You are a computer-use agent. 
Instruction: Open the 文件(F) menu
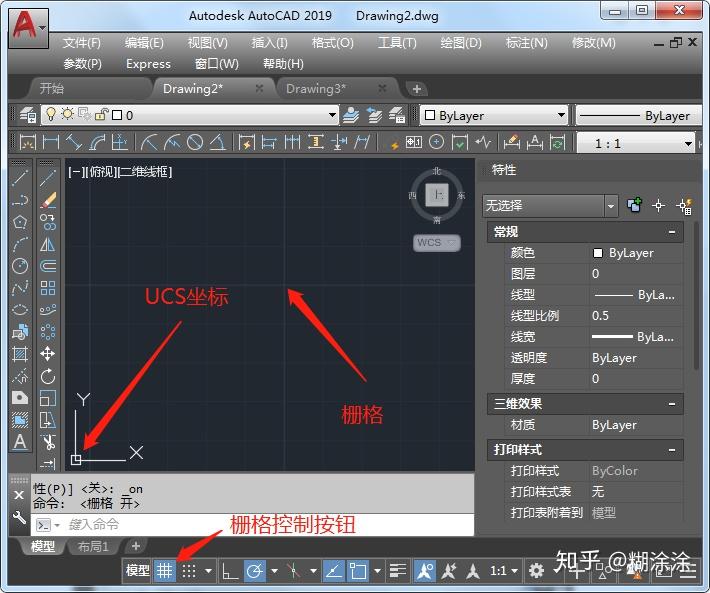pos(82,43)
